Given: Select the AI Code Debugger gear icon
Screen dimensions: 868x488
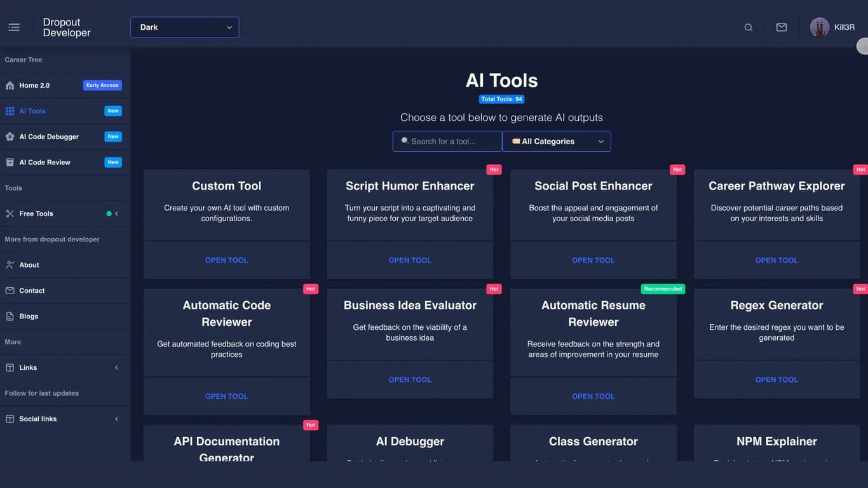Looking at the screenshot, I should [x=11, y=136].
